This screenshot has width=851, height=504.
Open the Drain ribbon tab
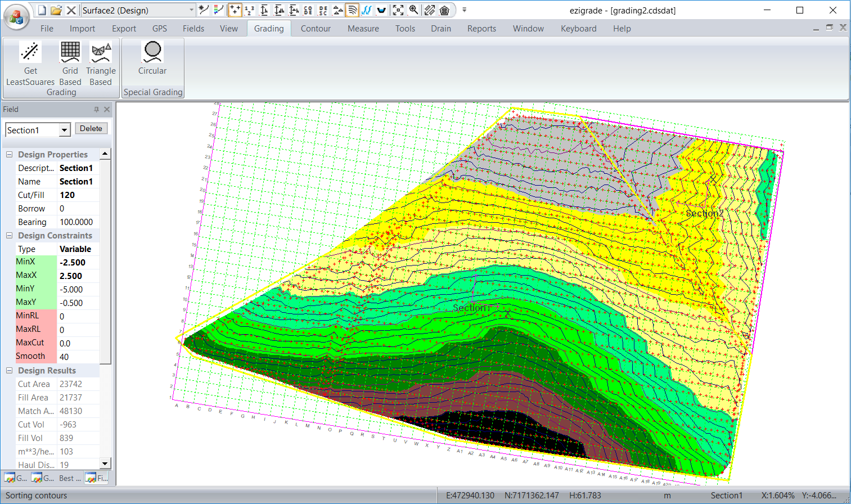pyautogui.click(x=441, y=29)
